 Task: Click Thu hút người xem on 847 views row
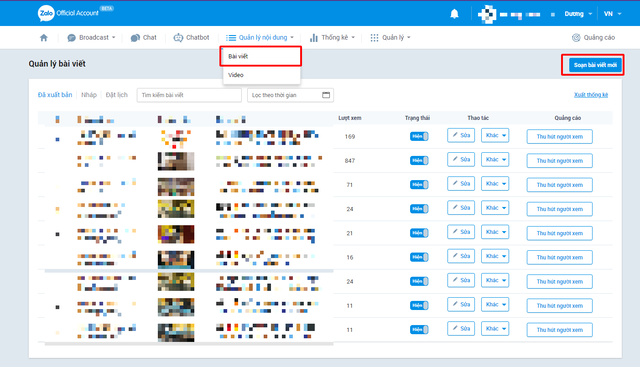point(560,160)
